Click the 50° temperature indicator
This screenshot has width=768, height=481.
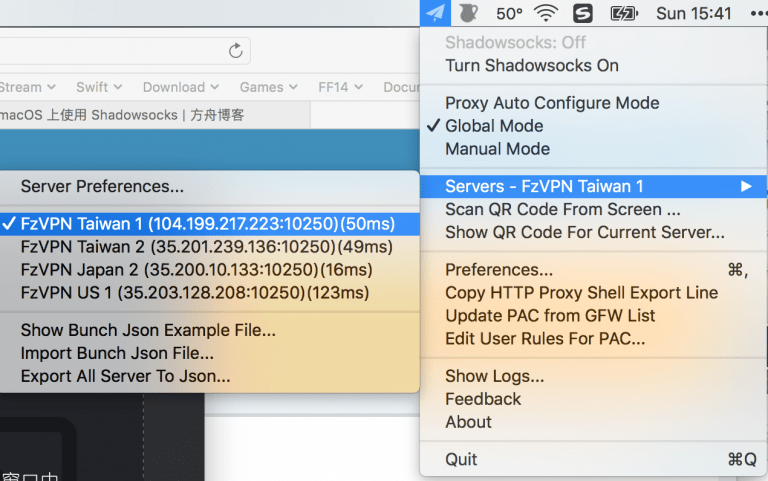pos(509,13)
